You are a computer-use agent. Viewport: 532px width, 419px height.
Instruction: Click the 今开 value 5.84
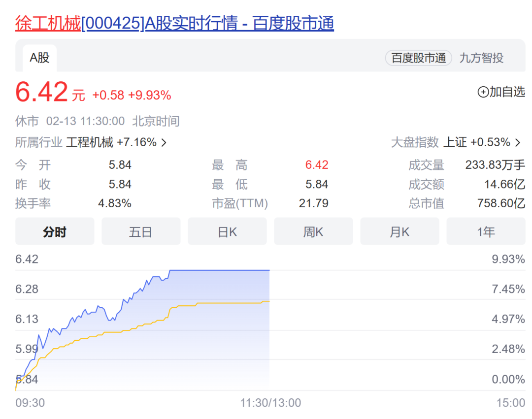120,165
